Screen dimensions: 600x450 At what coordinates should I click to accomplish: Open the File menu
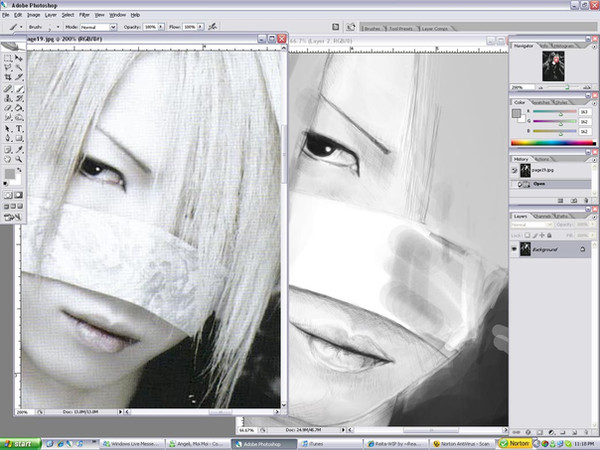tap(5, 15)
